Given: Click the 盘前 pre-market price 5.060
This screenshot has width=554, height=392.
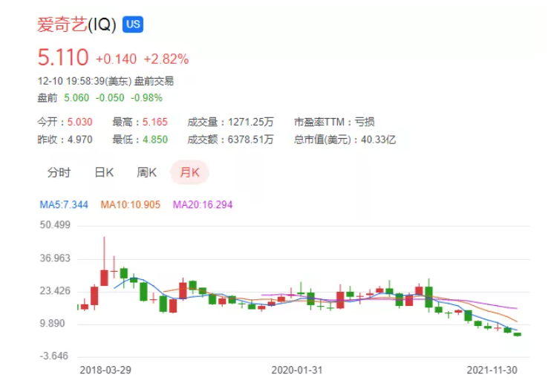Looking at the screenshot, I should pyautogui.click(x=76, y=98).
